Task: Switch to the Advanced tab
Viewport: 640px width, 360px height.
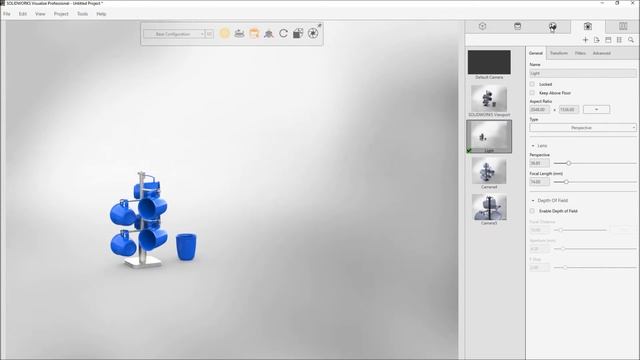Action: point(602,53)
